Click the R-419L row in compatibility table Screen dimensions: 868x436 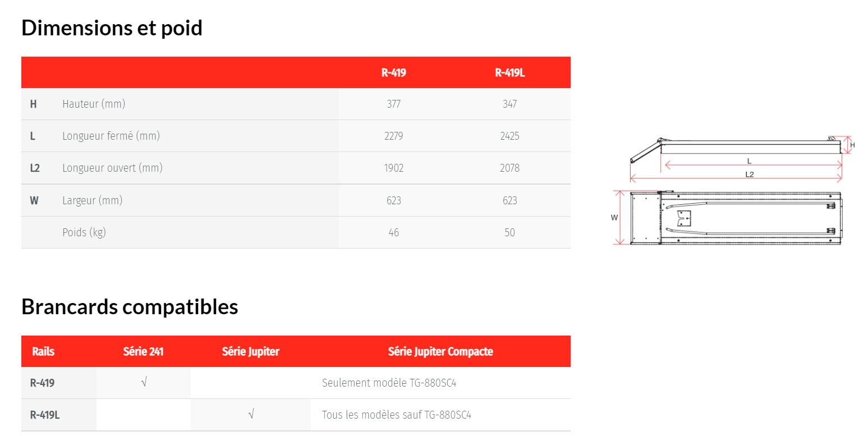pyautogui.click(x=296, y=415)
